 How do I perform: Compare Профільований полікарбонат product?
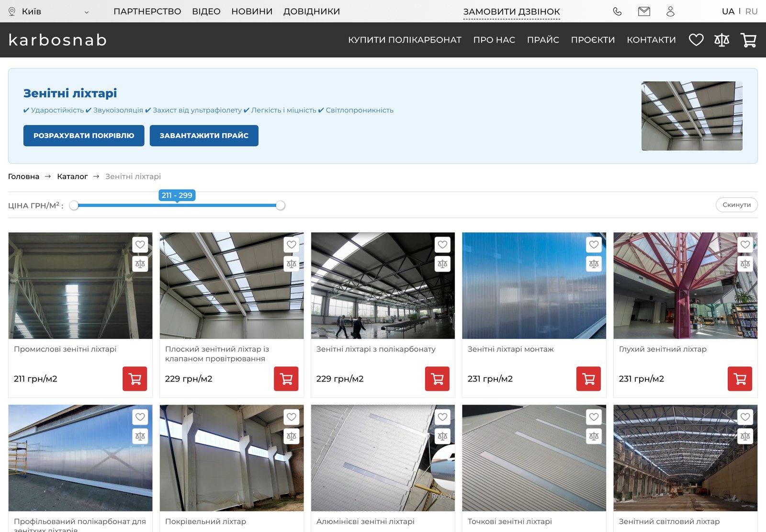pyautogui.click(x=140, y=436)
